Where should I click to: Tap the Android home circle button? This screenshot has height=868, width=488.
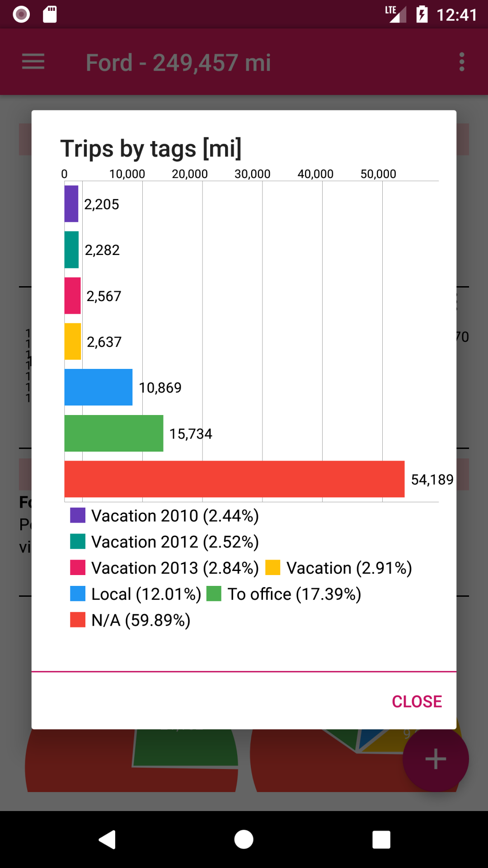pos(244,840)
